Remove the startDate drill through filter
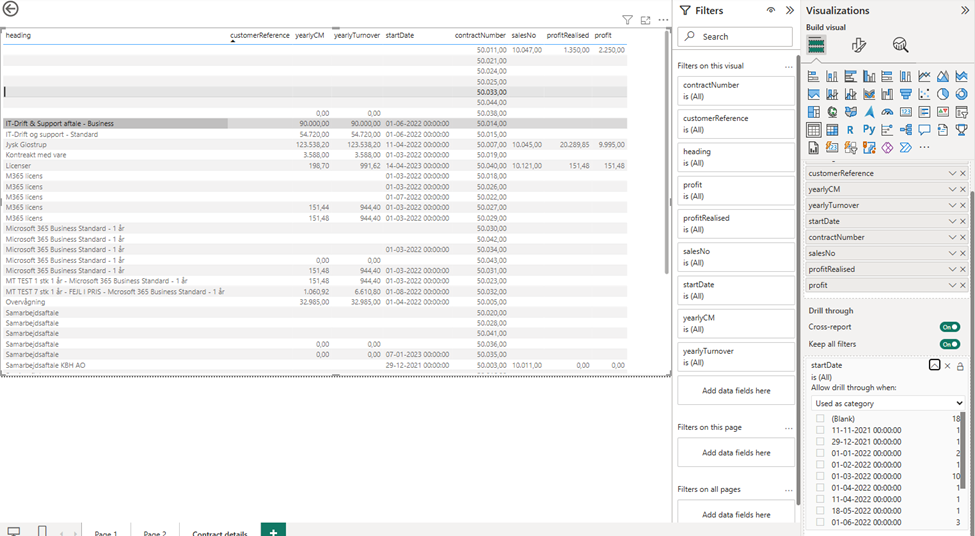 pyautogui.click(x=948, y=366)
